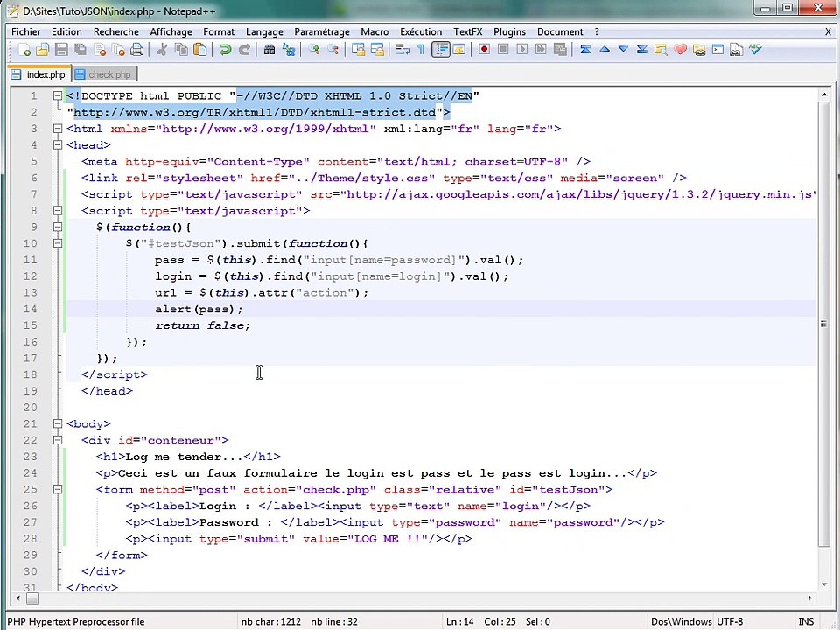Select the index.php tab

pos(39,74)
